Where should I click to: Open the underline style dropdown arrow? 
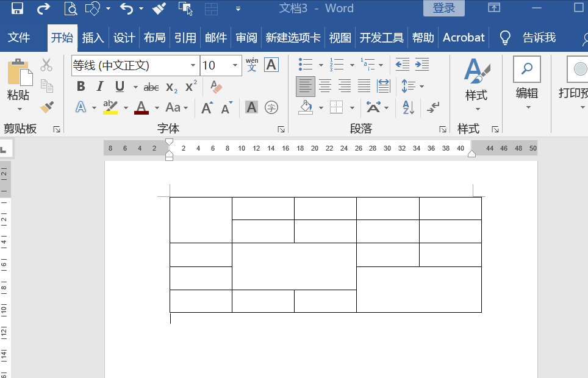(135, 87)
